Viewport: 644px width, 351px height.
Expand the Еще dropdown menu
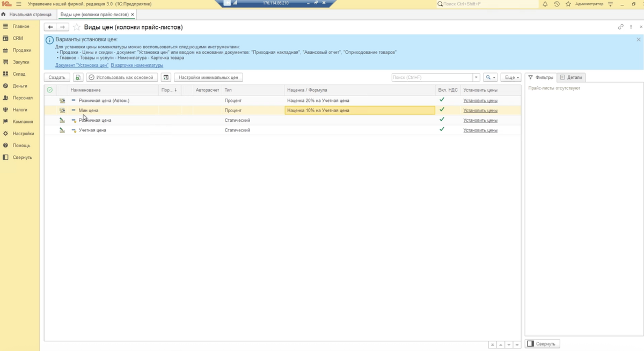[x=511, y=77]
